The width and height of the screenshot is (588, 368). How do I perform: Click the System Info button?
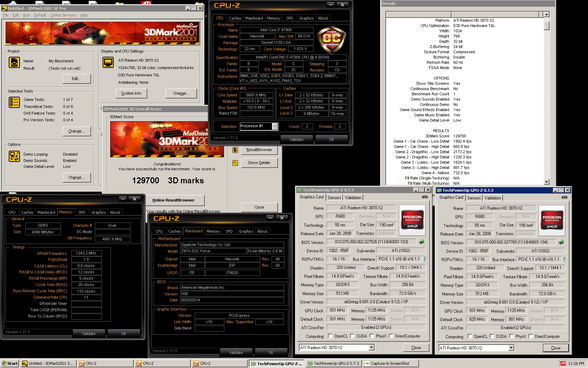(x=131, y=94)
